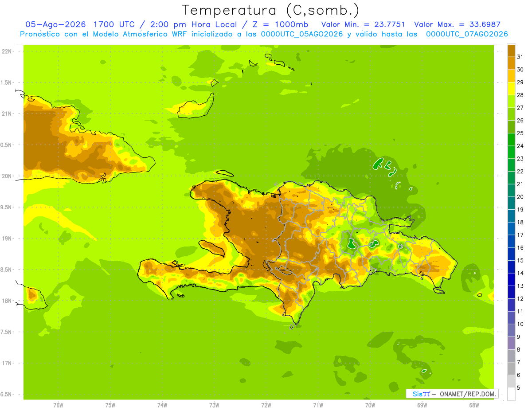The image size is (532, 411).
Task: Pick the purple colorbar swatch between 8 and 9
Action: tap(511, 343)
